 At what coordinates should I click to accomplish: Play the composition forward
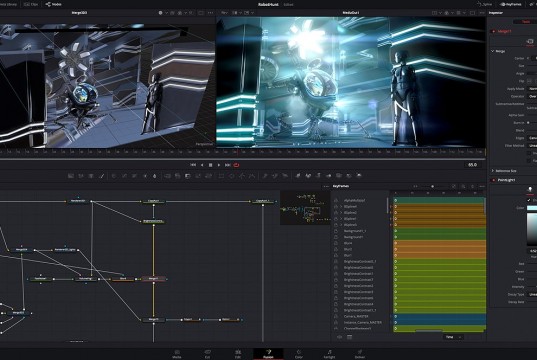[x=219, y=165]
